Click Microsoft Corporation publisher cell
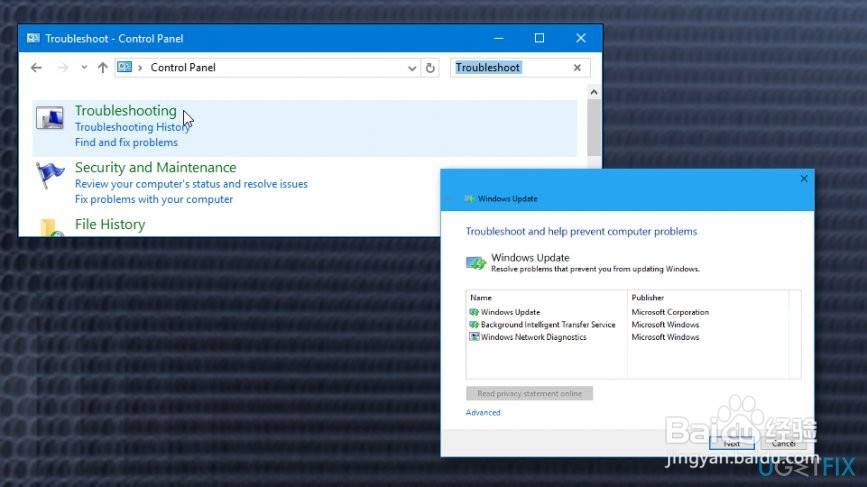Viewport: 867px width, 487px height. pyautogui.click(x=670, y=312)
